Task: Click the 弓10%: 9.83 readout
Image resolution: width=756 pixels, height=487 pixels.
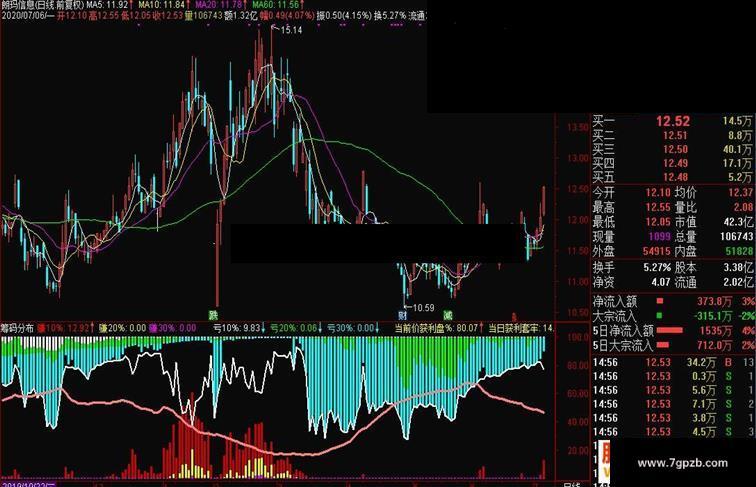Action: point(237,328)
